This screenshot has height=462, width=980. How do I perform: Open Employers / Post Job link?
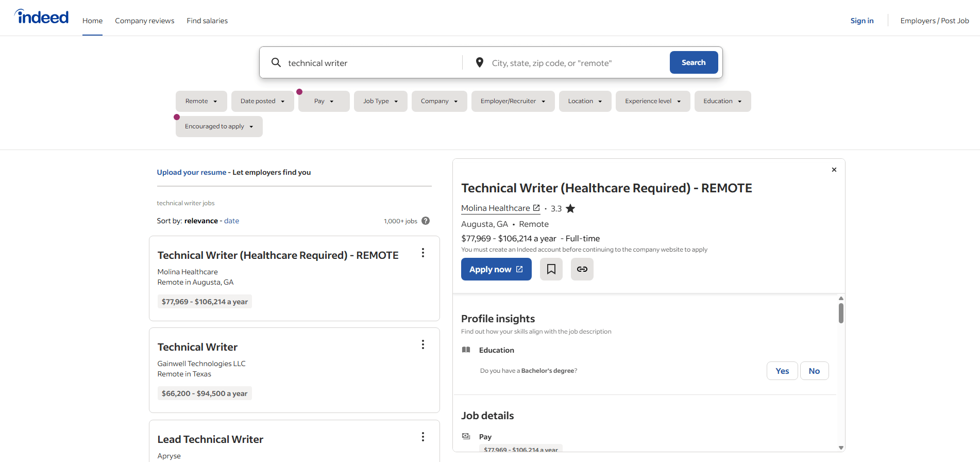coord(935,21)
